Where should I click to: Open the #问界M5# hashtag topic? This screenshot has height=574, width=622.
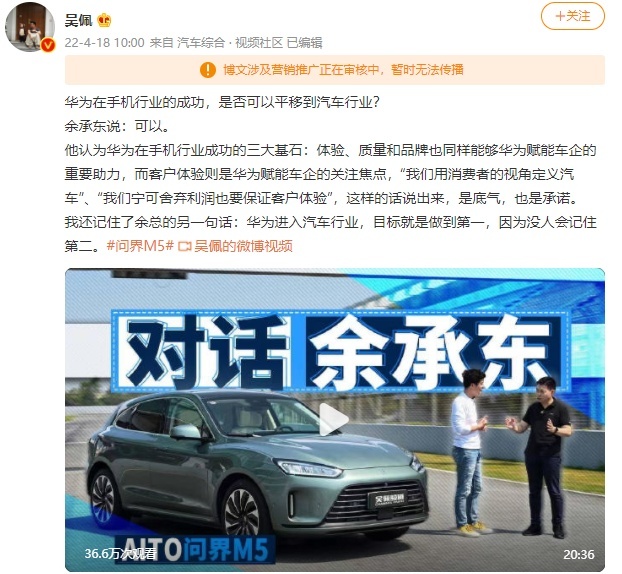(x=140, y=246)
